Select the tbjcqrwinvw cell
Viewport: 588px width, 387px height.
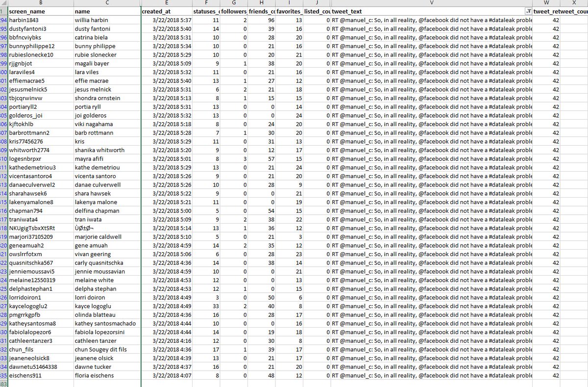click(x=41, y=98)
